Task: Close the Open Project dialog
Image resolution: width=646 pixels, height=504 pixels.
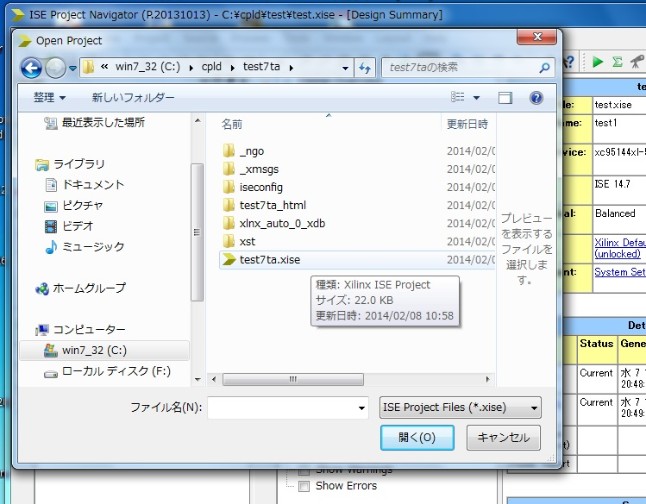Action: 537,37
